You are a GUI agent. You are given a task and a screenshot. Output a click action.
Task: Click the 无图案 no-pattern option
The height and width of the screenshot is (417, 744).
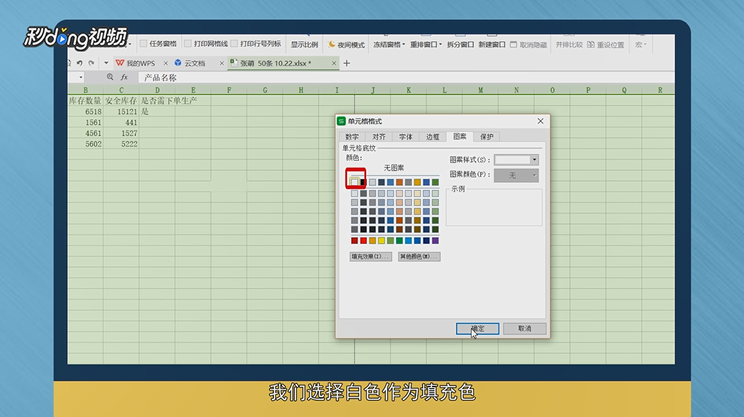[x=394, y=168]
